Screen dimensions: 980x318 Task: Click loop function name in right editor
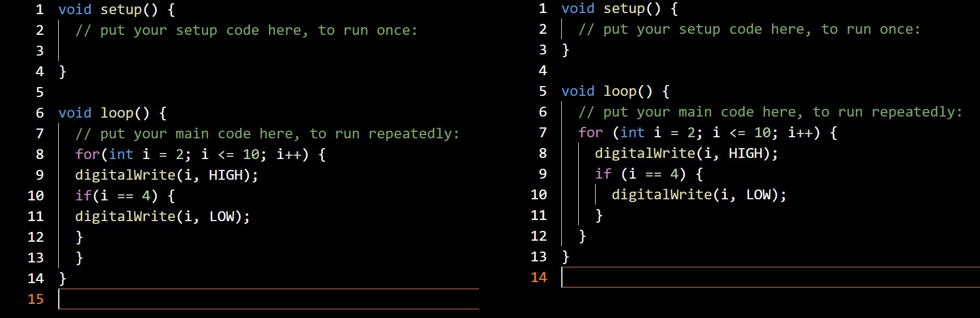pyautogui.click(x=620, y=91)
